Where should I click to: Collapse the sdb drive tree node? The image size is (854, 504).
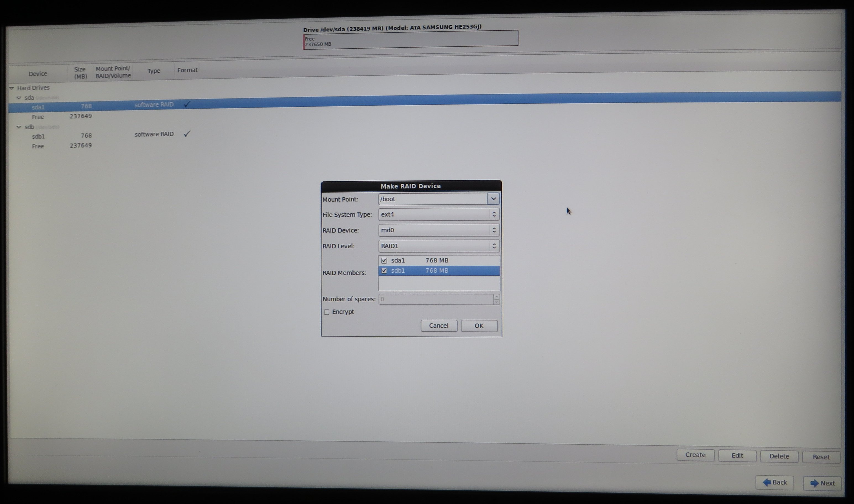19,127
